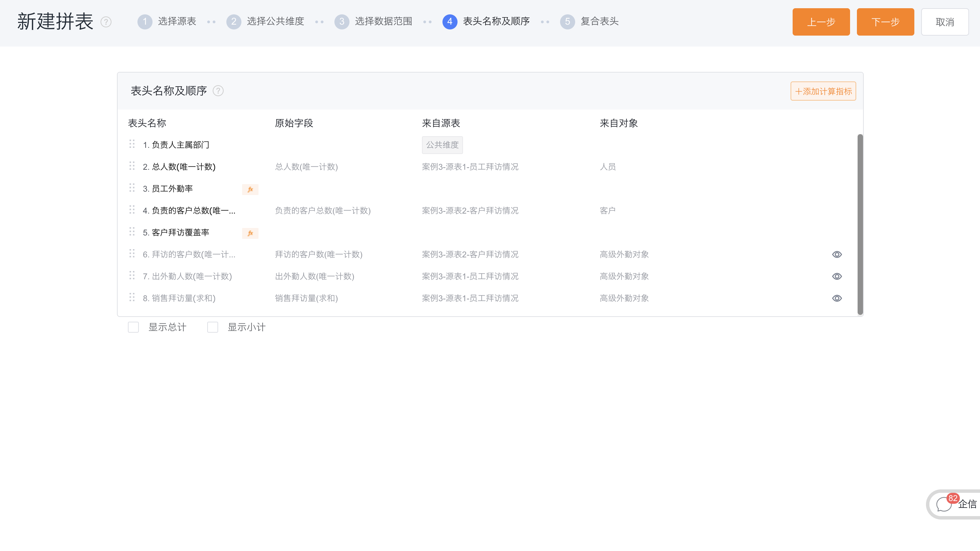Select header name 3. 员工外勤率
This screenshot has height=551, width=980.
coord(168,189)
